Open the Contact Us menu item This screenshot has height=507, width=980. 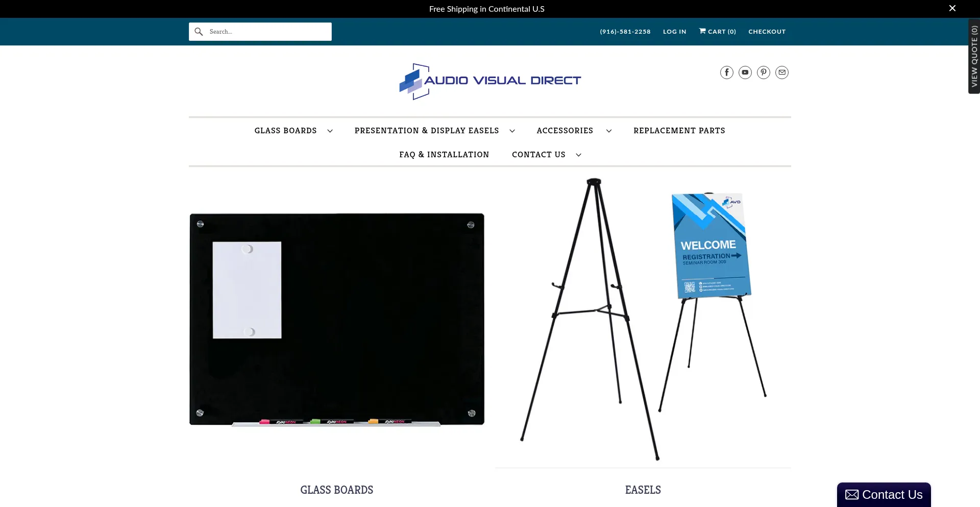[538, 155]
